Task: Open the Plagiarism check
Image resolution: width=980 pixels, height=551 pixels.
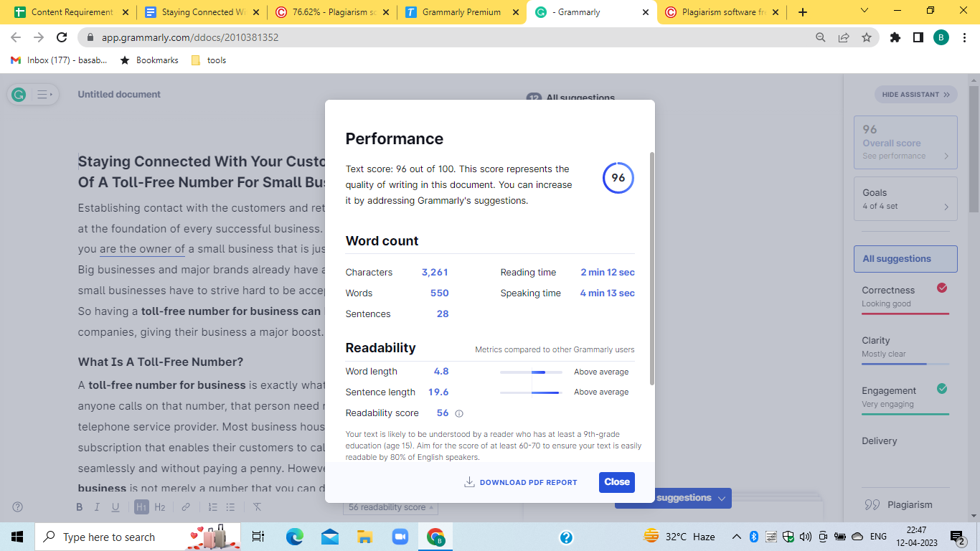Action: 898,504
